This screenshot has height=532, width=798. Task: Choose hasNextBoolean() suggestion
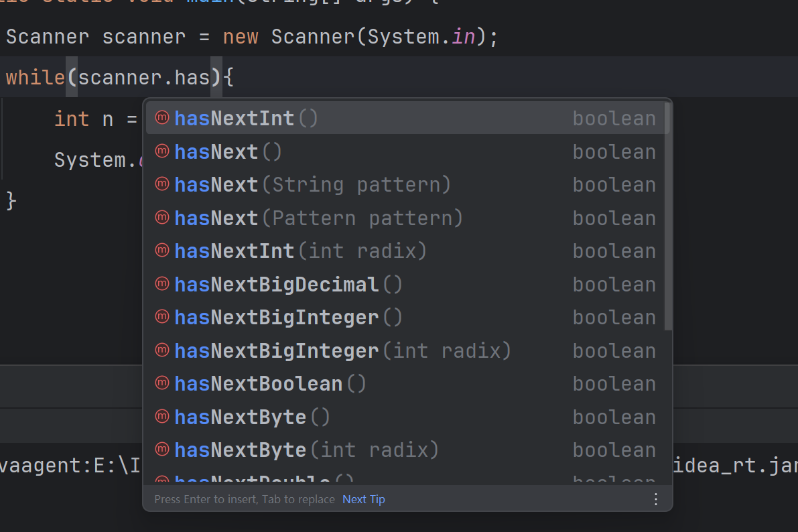(407, 384)
